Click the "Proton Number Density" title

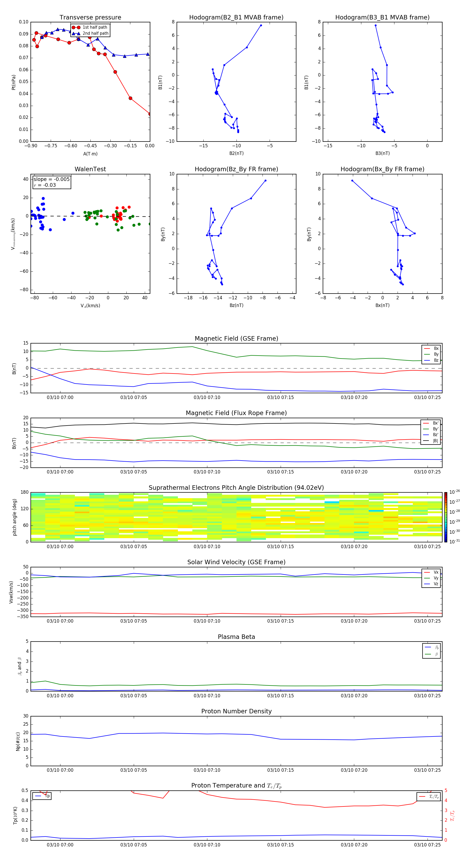(236, 712)
